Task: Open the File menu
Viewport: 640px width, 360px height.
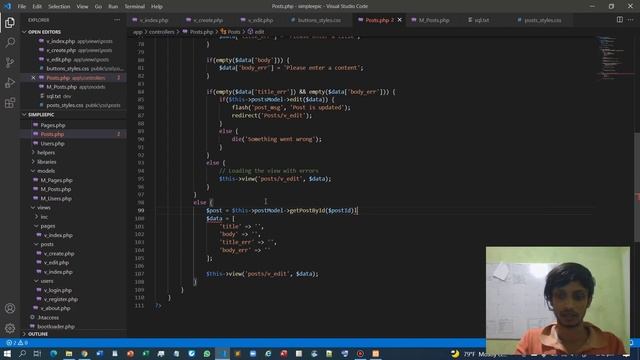Action: pos(22,7)
